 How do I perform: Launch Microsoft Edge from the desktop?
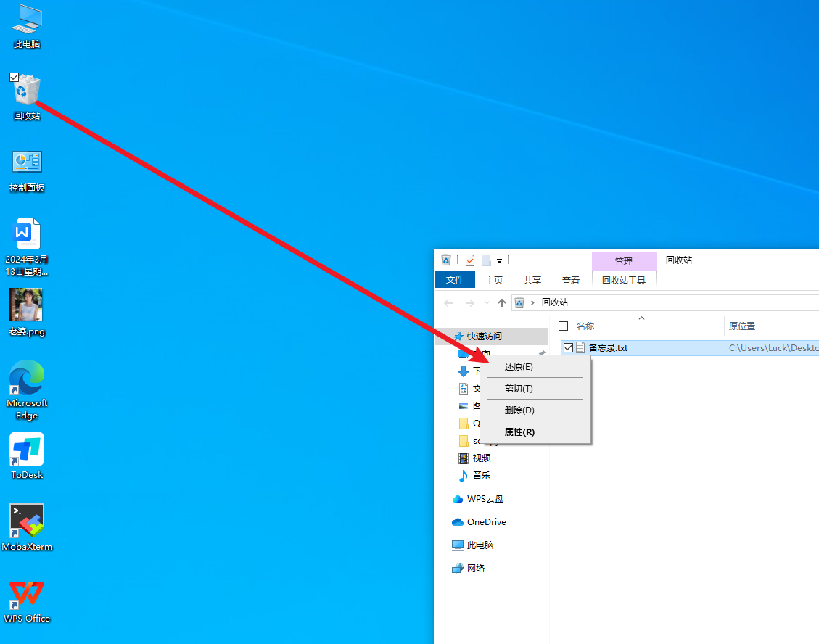click(27, 379)
